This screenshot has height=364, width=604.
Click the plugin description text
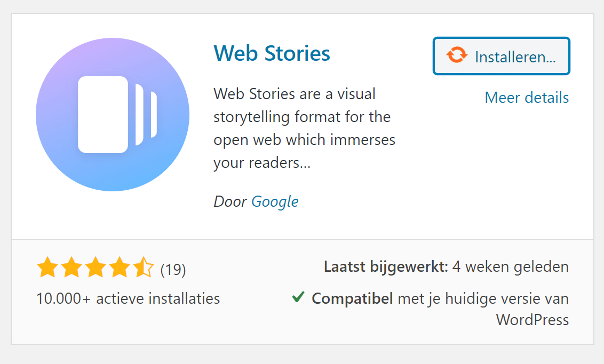point(304,128)
